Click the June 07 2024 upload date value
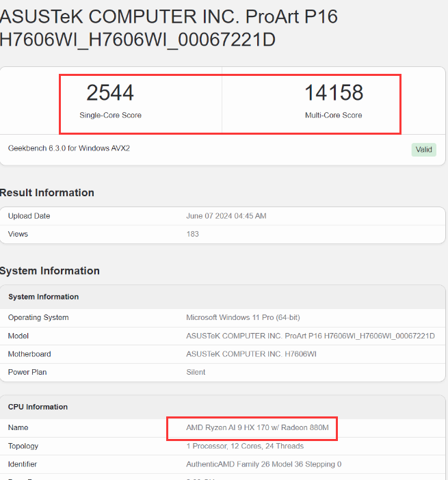 226,216
